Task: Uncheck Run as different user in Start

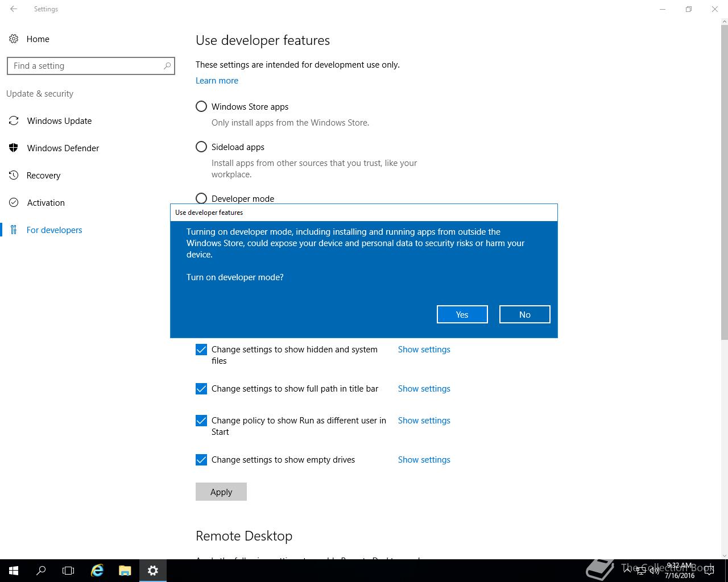Action: [x=201, y=421]
